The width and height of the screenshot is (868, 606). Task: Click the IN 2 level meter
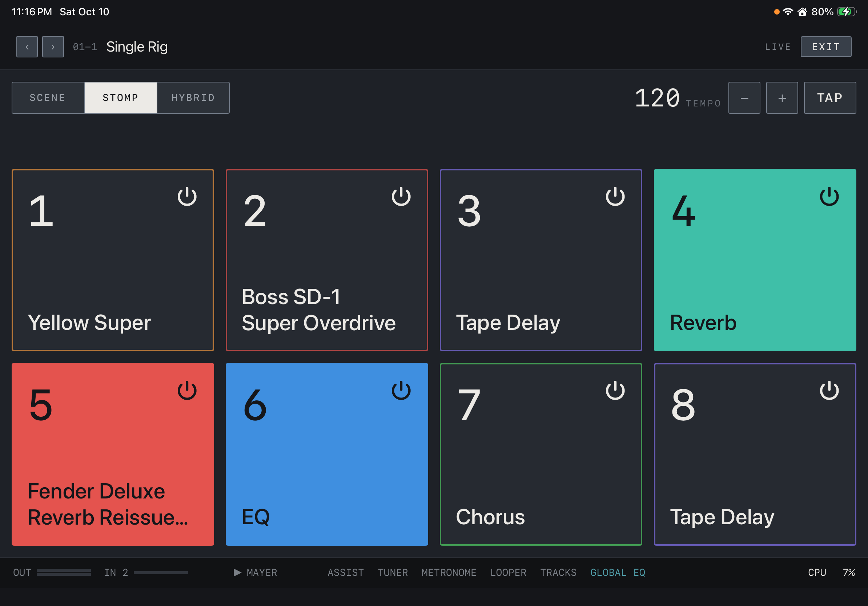[x=161, y=572]
